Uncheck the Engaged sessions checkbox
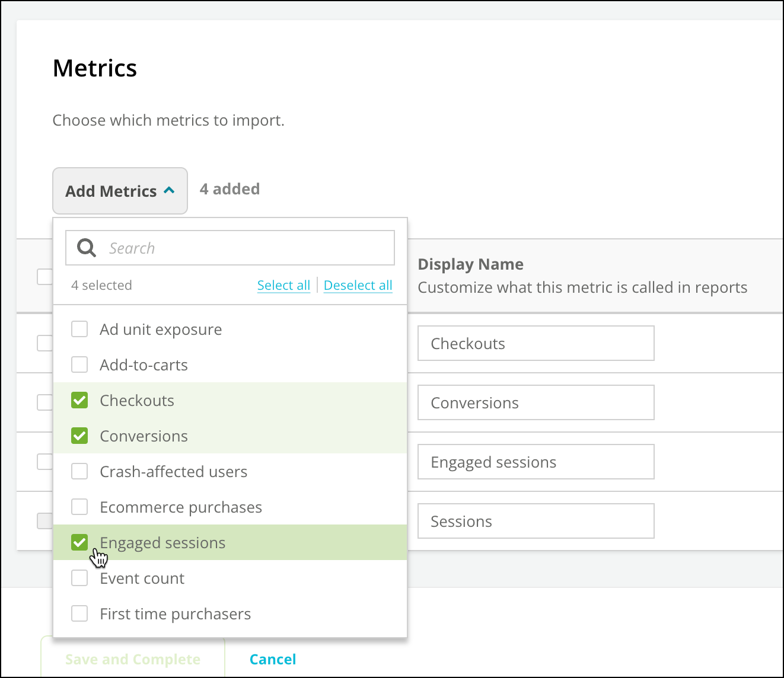This screenshot has height=678, width=784. [79, 542]
